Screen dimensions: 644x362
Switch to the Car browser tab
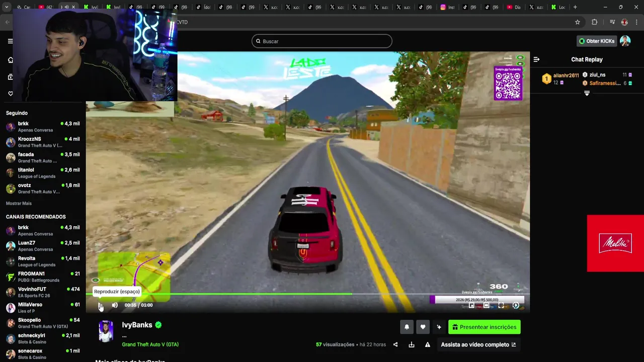[23, 7]
